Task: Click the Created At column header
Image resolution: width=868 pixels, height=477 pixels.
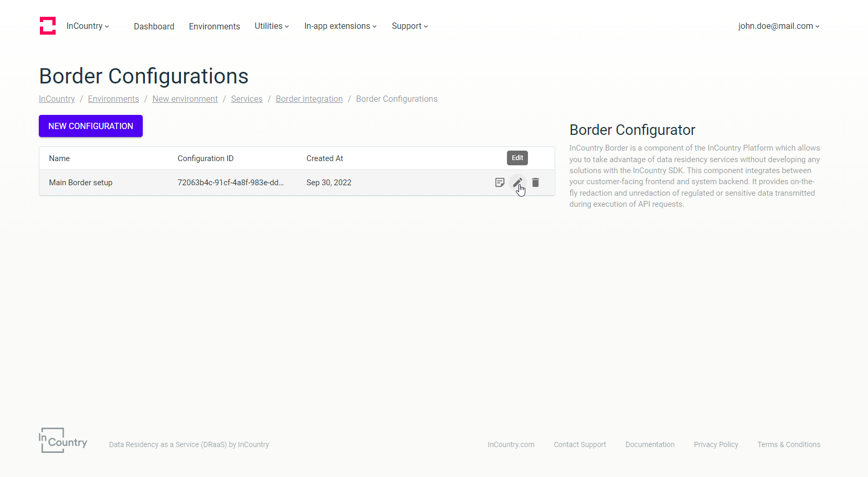Action: pos(325,158)
